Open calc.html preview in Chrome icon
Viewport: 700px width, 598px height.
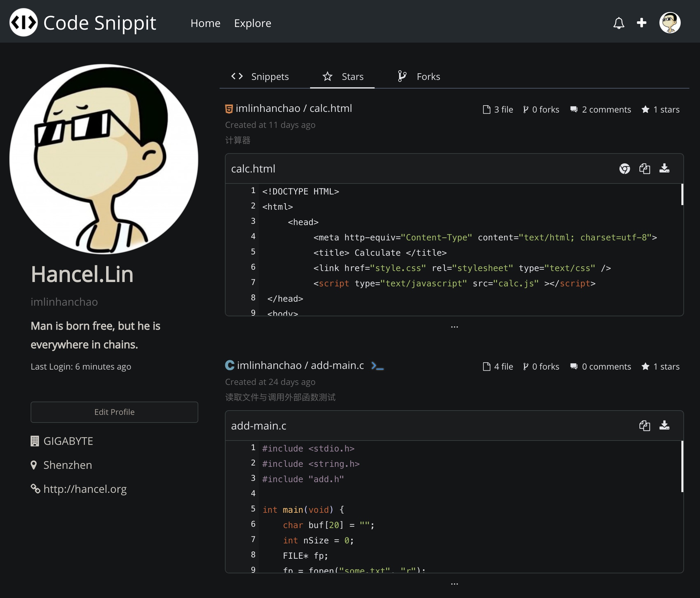tap(624, 168)
